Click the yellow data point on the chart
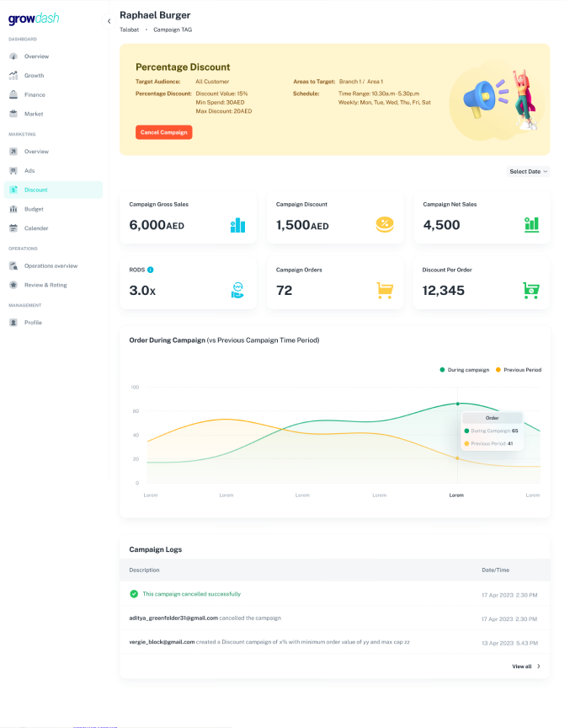Screen dimensions: 570x728 [457, 458]
